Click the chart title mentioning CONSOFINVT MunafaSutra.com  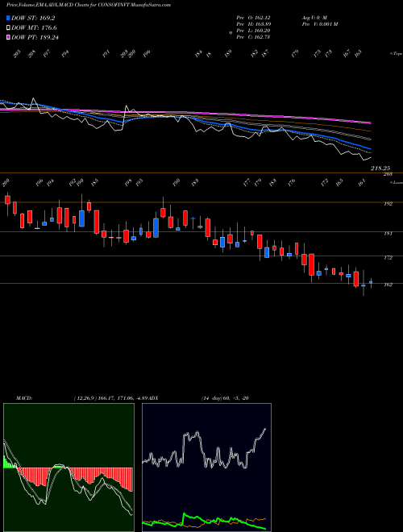89,5
